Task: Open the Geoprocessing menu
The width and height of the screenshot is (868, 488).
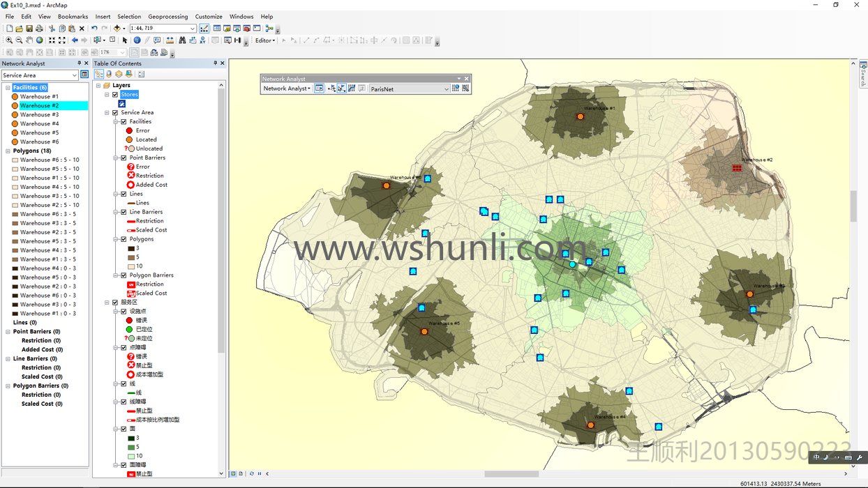Action: (168, 17)
